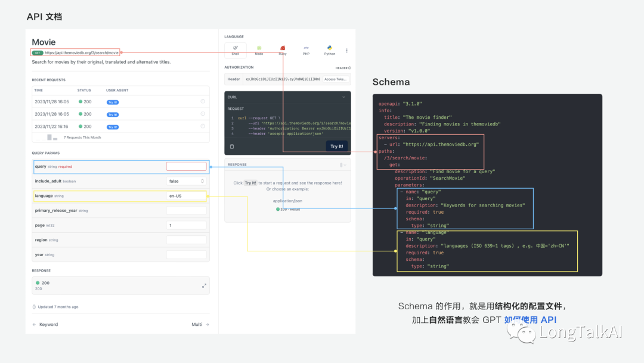Expand the 200 response with the expand icon
Screen dimensions: 644x363
(x=204, y=286)
